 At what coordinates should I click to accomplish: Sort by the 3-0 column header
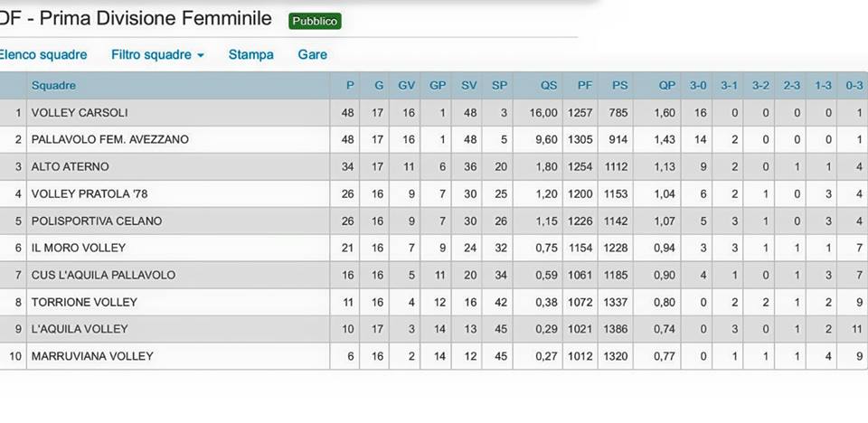pos(698,86)
